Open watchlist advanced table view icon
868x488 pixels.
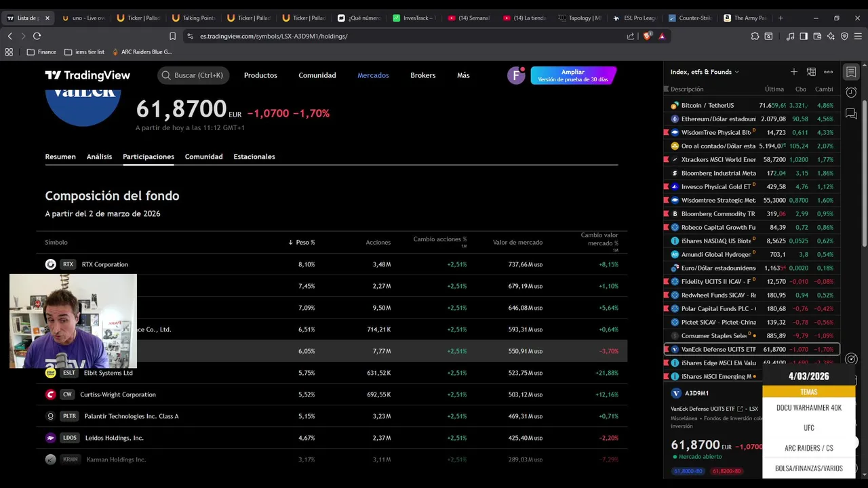[x=811, y=72]
